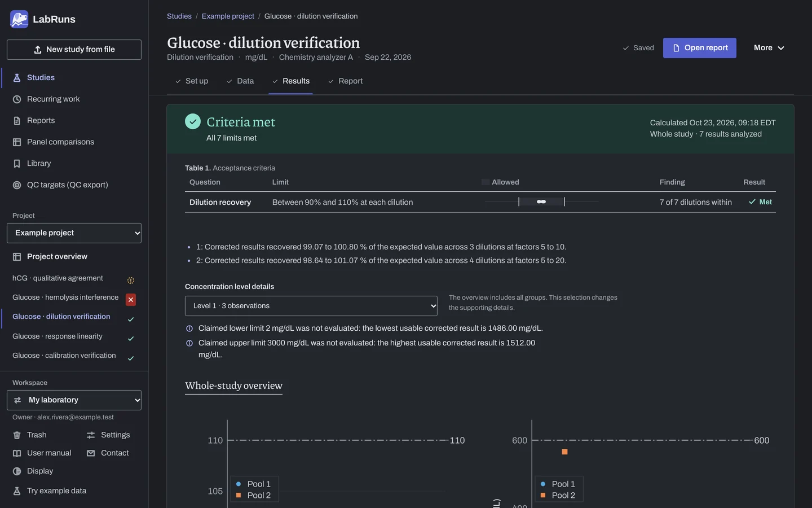The width and height of the screenshot is (812, 508).
Task: Open the Trash
Action: coord(30,435)
